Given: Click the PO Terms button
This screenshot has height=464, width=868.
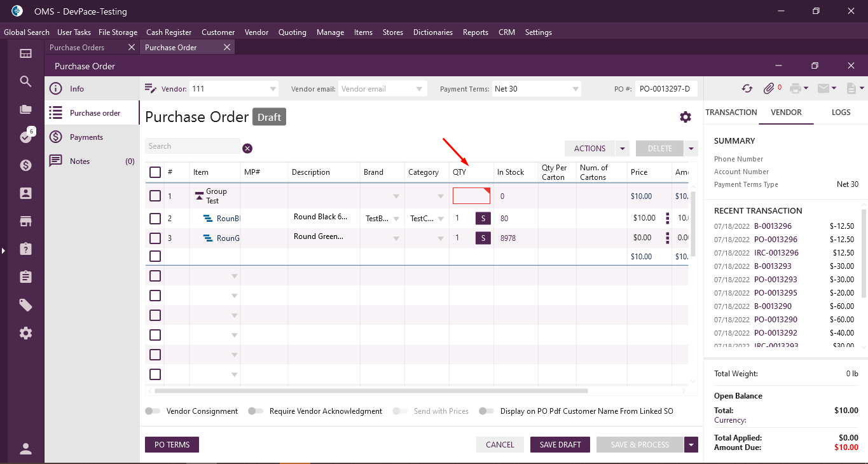Looking at the screenshot, I should pos(172,445).
